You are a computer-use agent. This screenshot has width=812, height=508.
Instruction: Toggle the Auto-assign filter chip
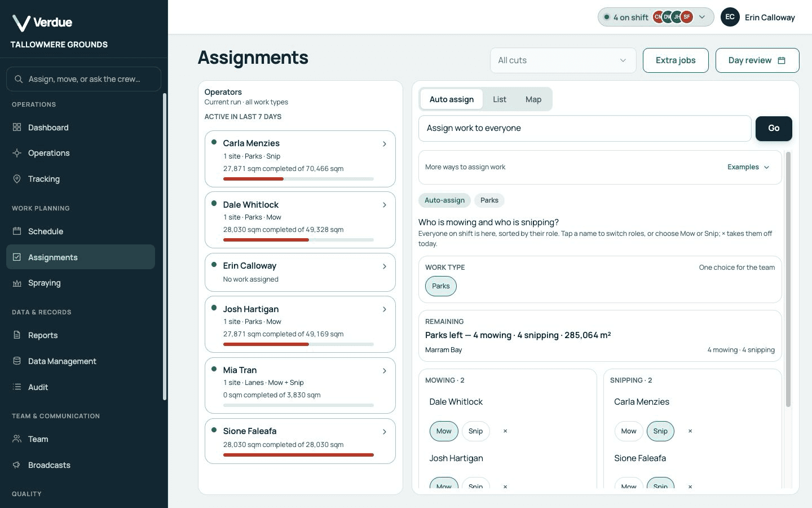(444, 200)
